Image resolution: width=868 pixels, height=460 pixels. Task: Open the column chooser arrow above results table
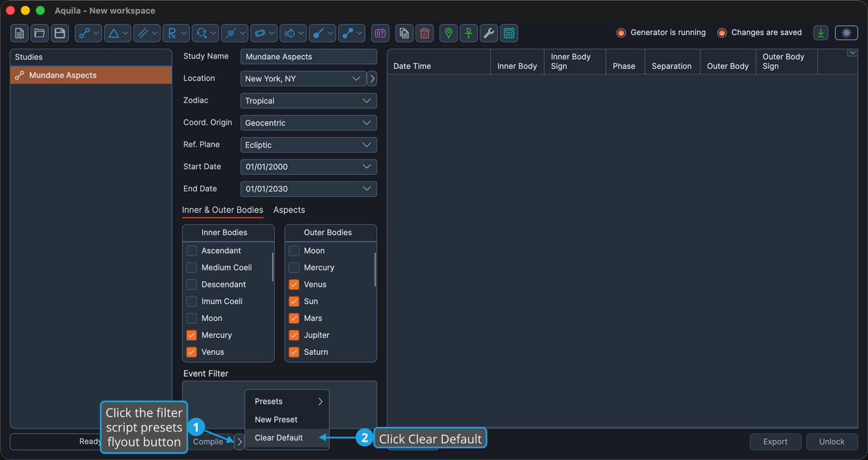tap(852, 53)
